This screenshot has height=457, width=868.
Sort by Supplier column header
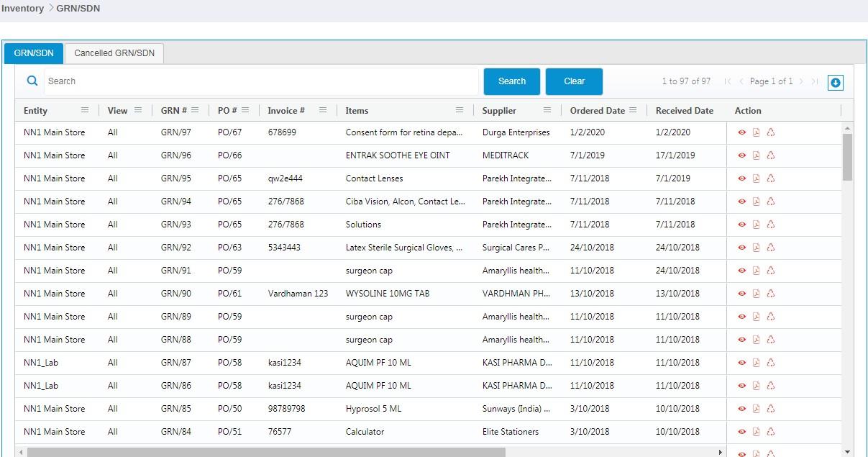[499, 110]
